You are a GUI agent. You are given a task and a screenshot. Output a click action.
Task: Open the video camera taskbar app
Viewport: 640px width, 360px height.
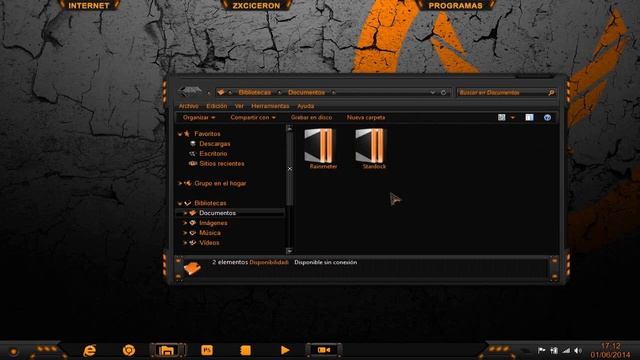[324, 350]
